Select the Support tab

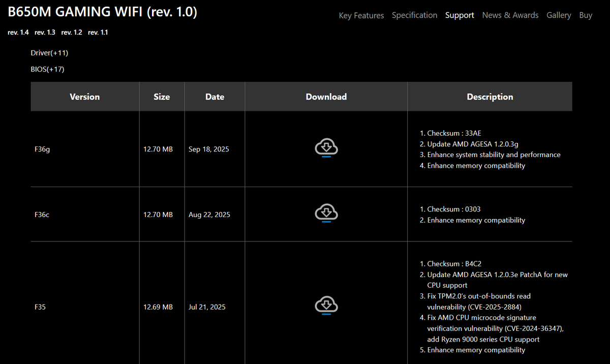pyautogui.click(x=460, y=15)
